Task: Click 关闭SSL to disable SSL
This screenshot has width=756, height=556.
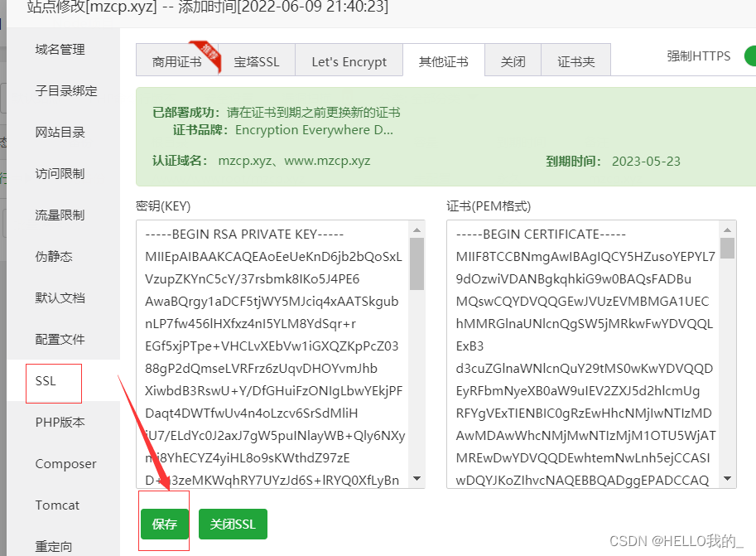Action: (x=233, y=524)
